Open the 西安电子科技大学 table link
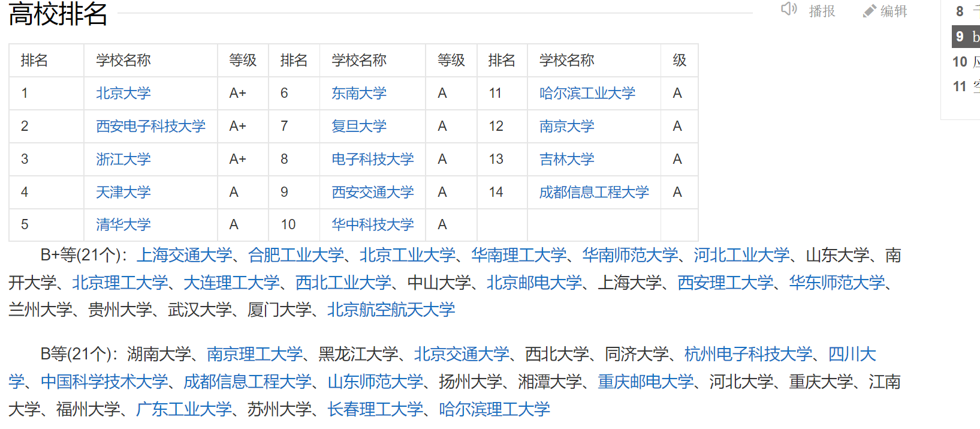Screen dimensions: 980x429 151,126
